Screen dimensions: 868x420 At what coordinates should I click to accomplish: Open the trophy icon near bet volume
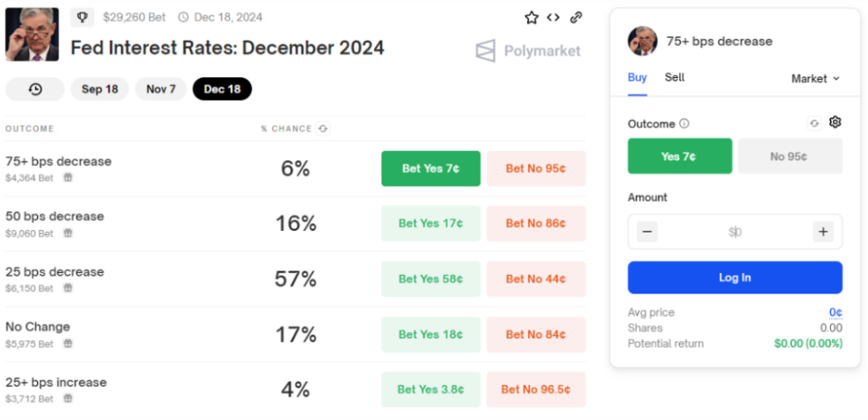point(81,17)
